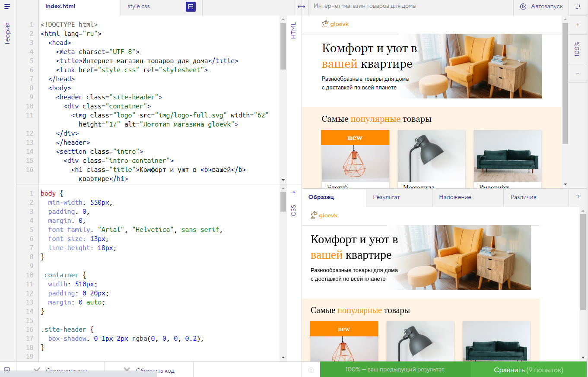Switch to the Наложение tab

click(455, 197)
